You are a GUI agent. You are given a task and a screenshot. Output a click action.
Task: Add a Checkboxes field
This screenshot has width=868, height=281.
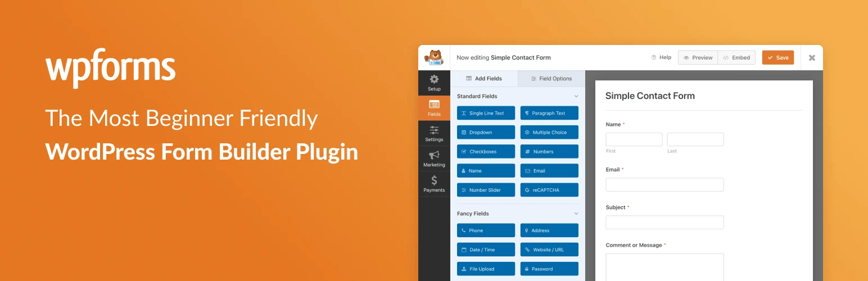486,151
